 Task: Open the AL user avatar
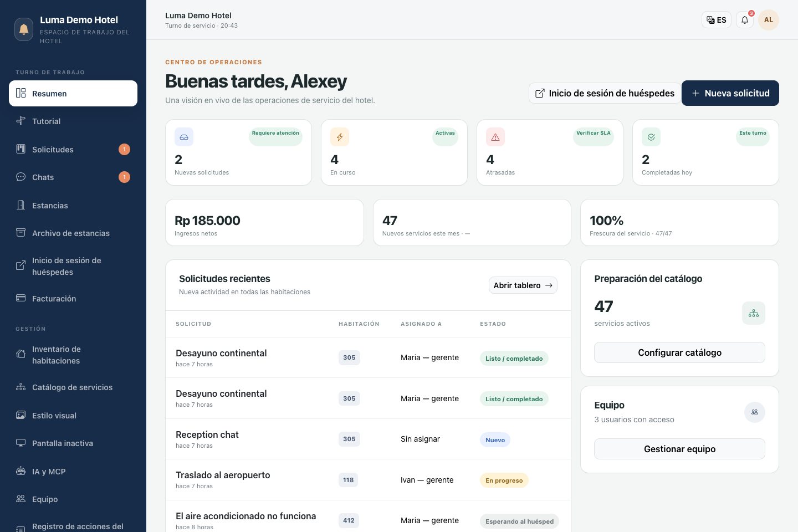[769, 20]
